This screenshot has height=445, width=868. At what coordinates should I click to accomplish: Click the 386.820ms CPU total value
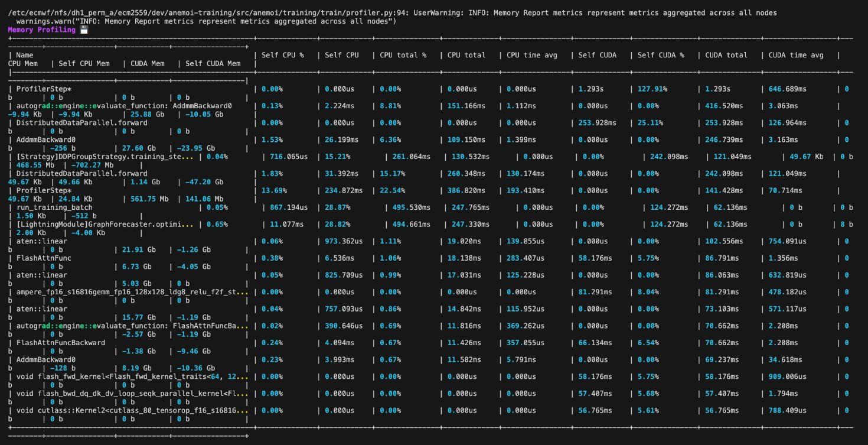coord(467,191)
